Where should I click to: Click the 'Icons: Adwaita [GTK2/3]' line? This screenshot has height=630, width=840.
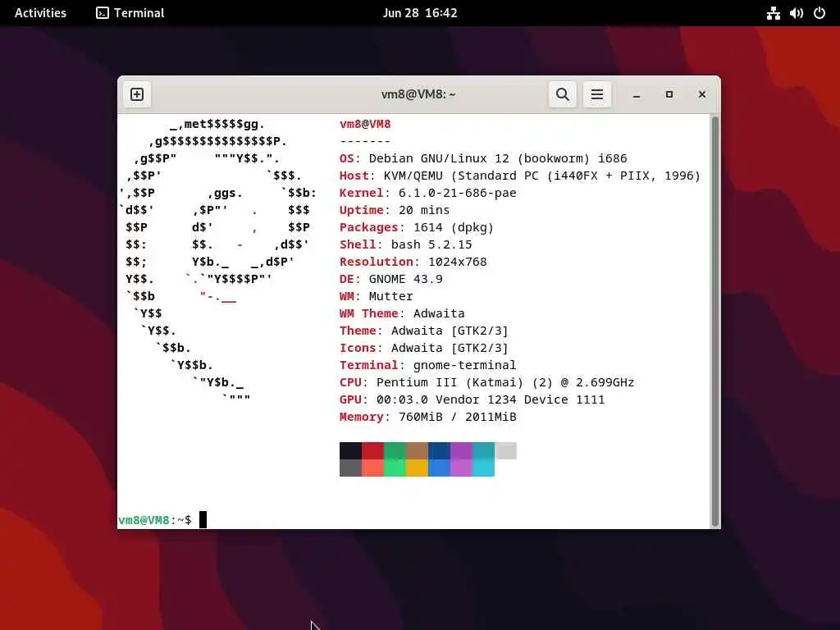coord(424,348)
